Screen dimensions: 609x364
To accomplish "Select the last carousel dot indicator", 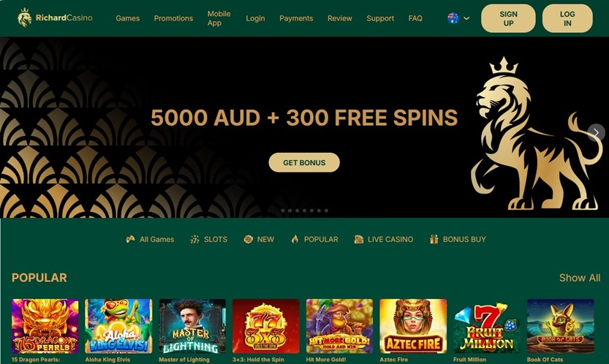I will tap(326, 211).
